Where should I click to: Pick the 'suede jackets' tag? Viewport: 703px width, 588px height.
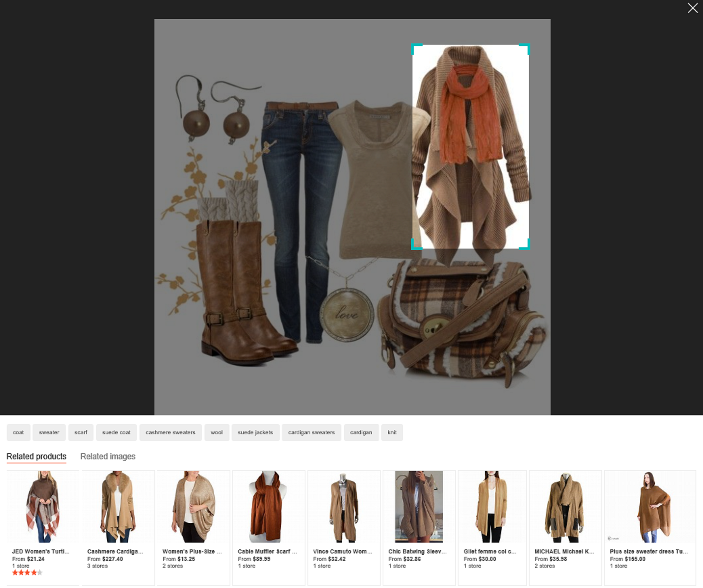(255, 433)
